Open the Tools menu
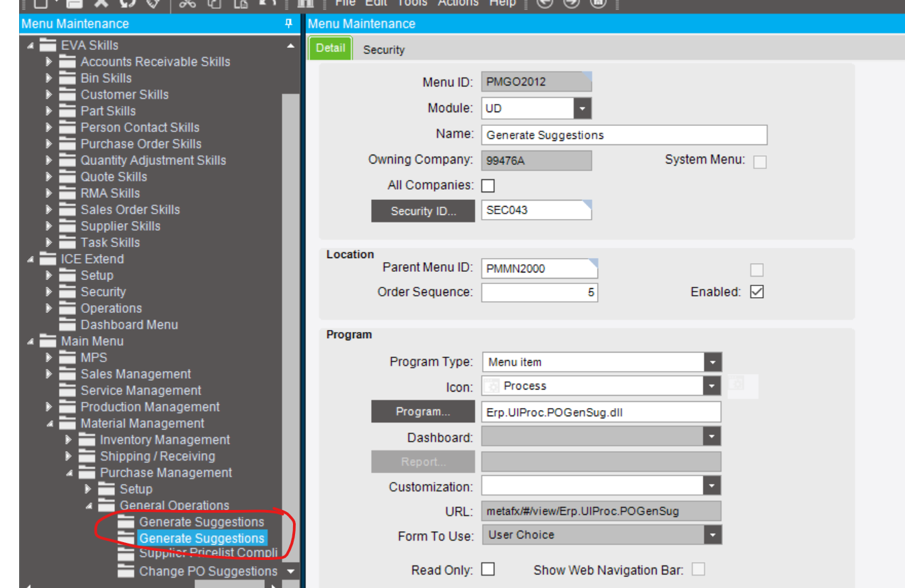The width and height of the screenshot is (905, 588). pyautogui.click(x=411, y=3)
